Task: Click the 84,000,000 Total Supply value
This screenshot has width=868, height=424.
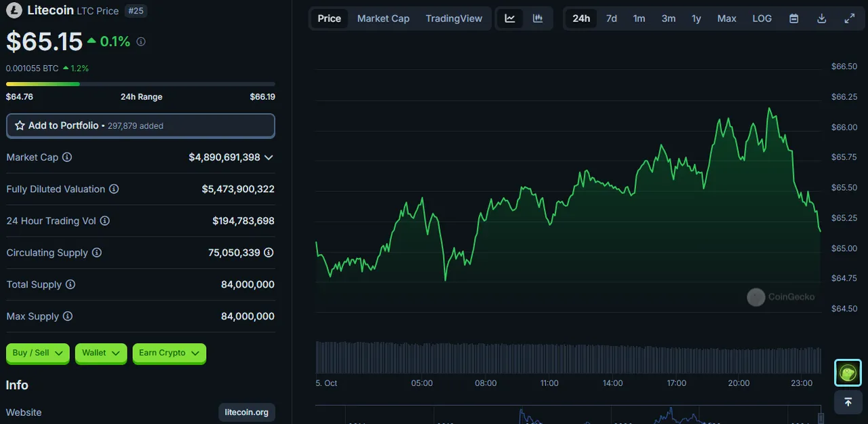Action: [x=248, y=285]
